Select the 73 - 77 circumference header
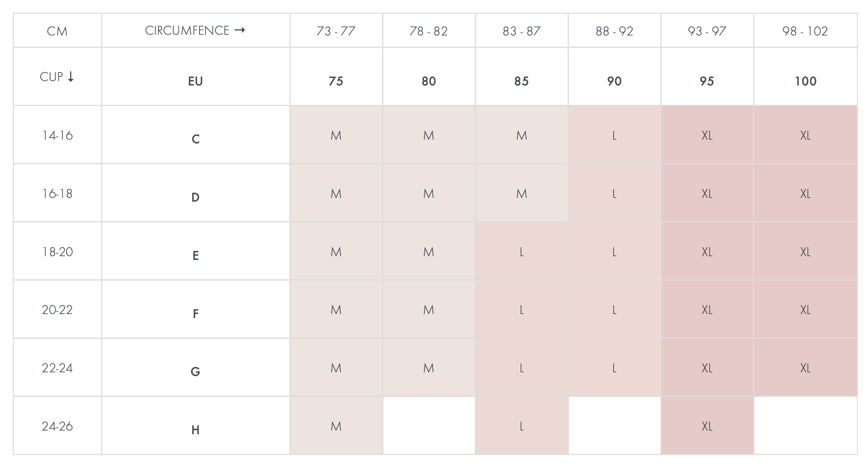Screen dimensions: 868x469 (336, 31)
